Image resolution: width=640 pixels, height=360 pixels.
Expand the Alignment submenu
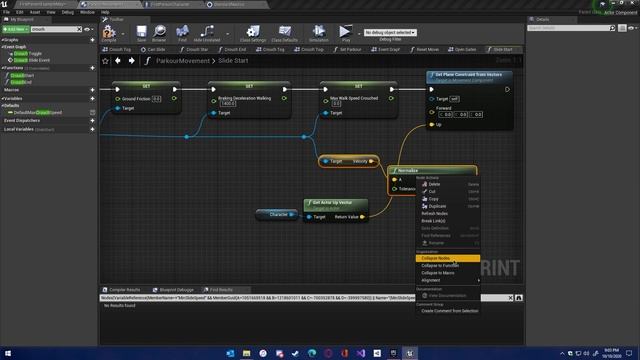point(448,280)
